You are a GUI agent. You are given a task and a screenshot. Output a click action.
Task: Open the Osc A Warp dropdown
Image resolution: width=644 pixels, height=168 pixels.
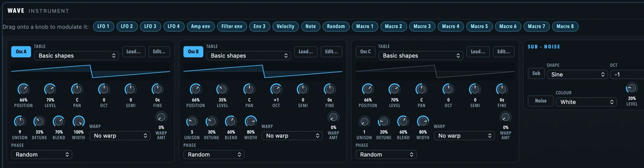tap(120, 136)
